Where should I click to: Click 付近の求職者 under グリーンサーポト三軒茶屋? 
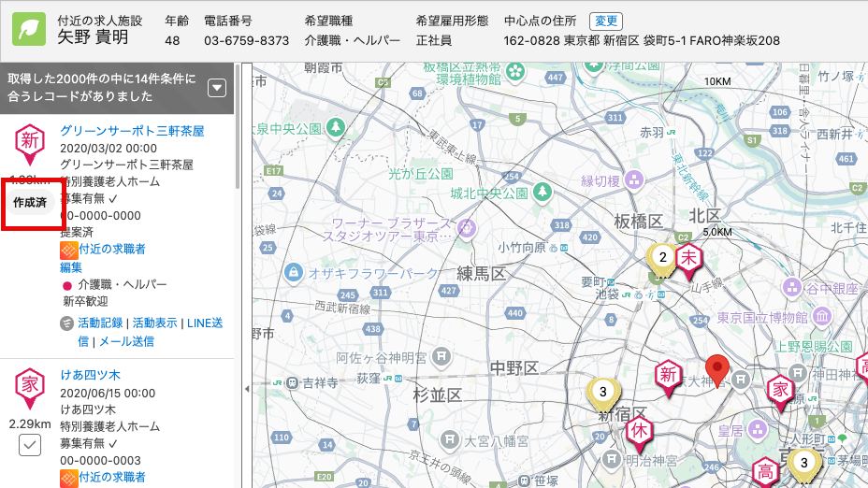pyautogui.click(x=111, y=250)
